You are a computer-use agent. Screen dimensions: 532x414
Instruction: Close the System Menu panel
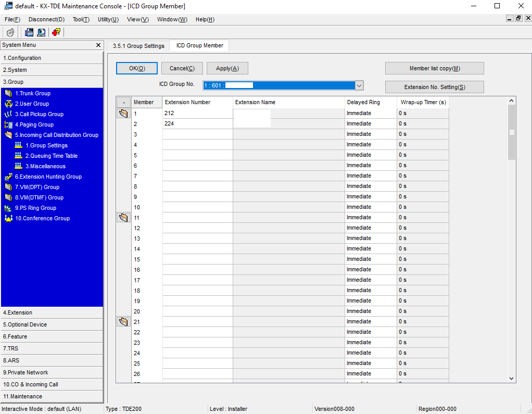98,45
